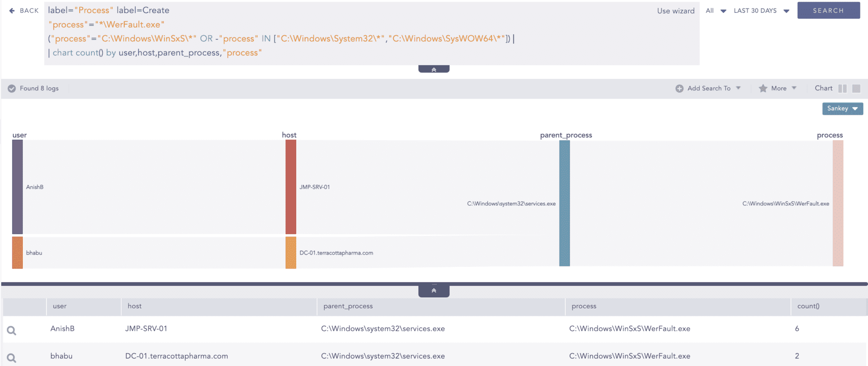Click the star icon beside More
This screenshot has height=366, width=868.
tap(763, 89)
